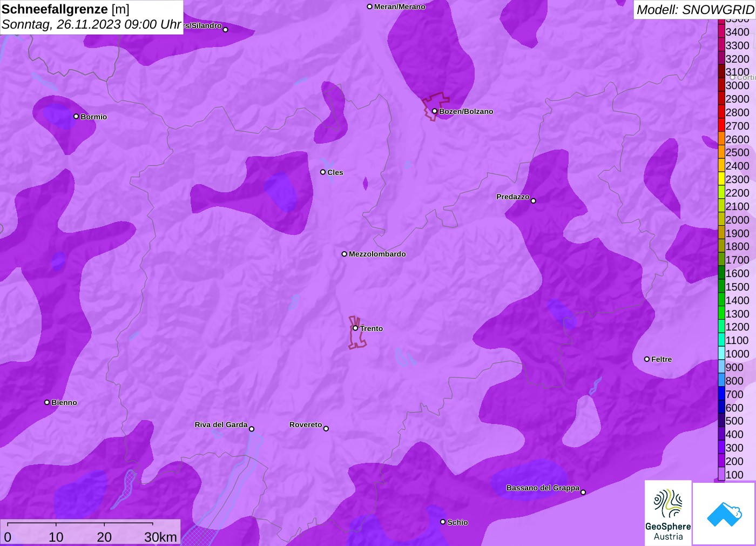
Task: Click the Cles city marker
Action: pyautogui.click(x=323, y=172)
